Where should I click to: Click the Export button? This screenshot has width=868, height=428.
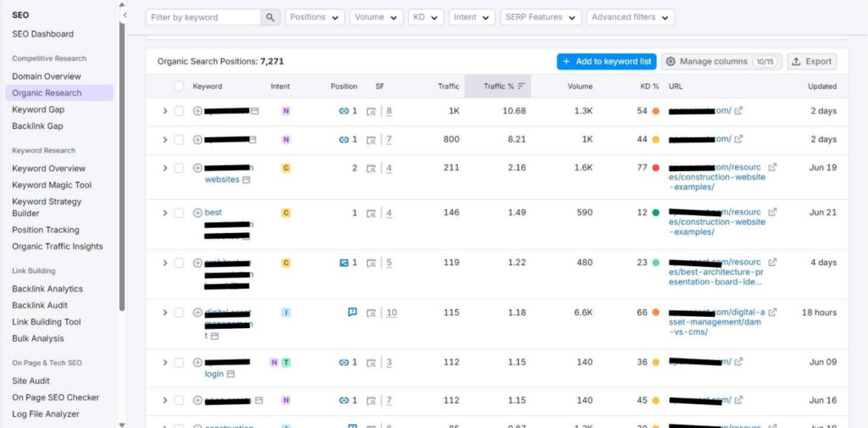(x=811, y=62)
